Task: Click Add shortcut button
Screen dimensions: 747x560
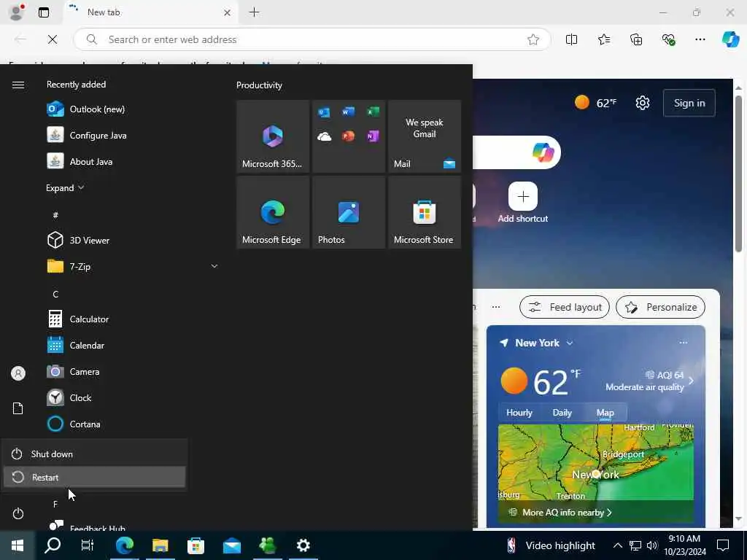Action: point(522,203)
